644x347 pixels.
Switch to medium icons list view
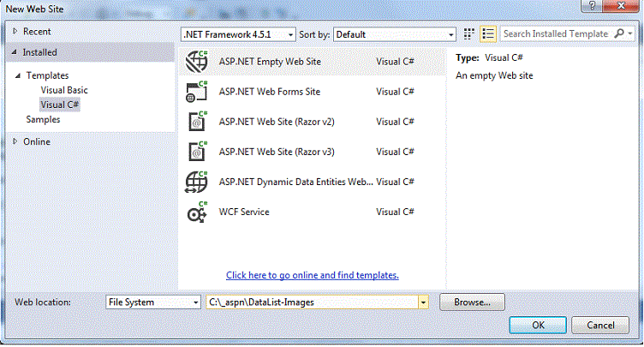click(488, 34)
